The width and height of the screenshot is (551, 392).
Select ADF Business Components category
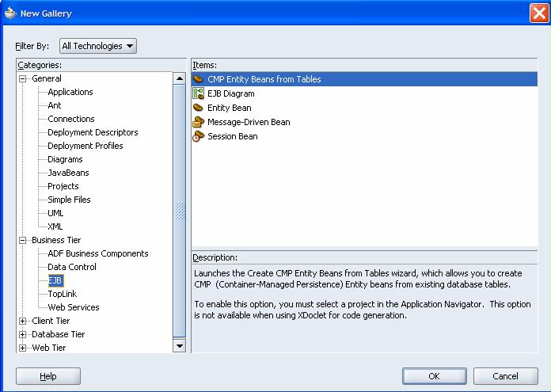pos(98,253)
